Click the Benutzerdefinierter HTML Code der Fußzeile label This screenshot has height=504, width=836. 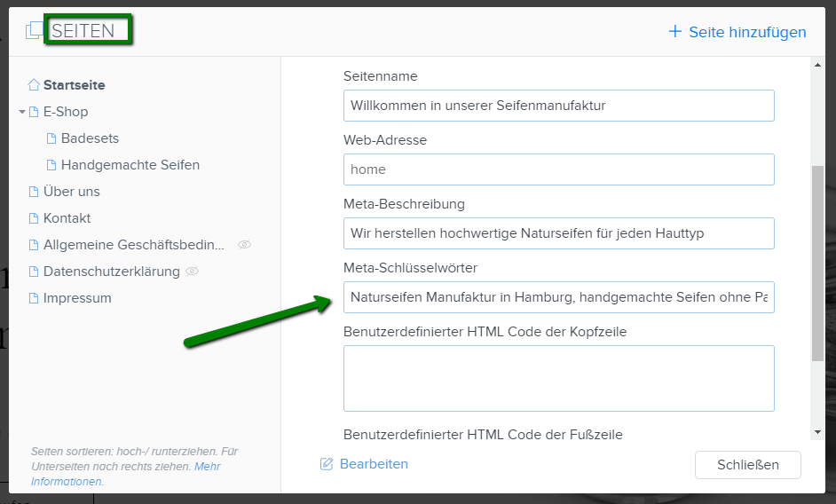[483, 434]
